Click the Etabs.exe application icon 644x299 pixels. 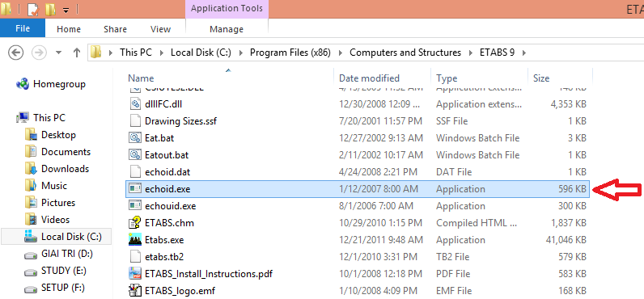[x=135, y=239]
